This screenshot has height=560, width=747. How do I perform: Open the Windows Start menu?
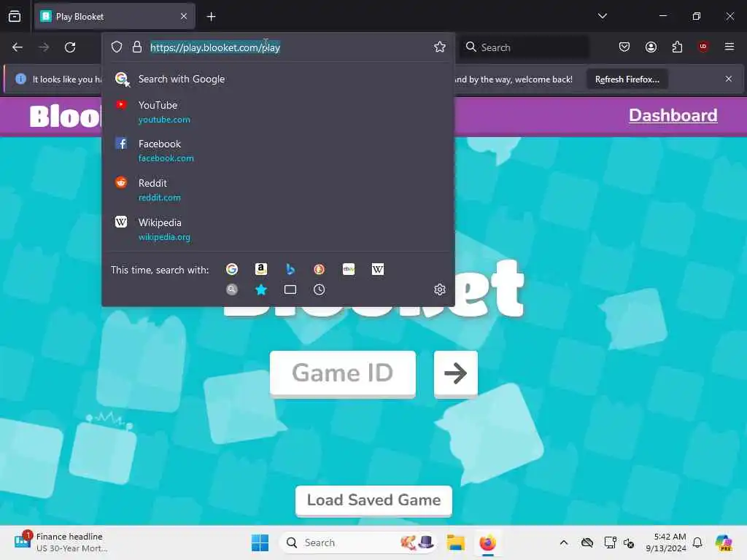click(260, 542)
